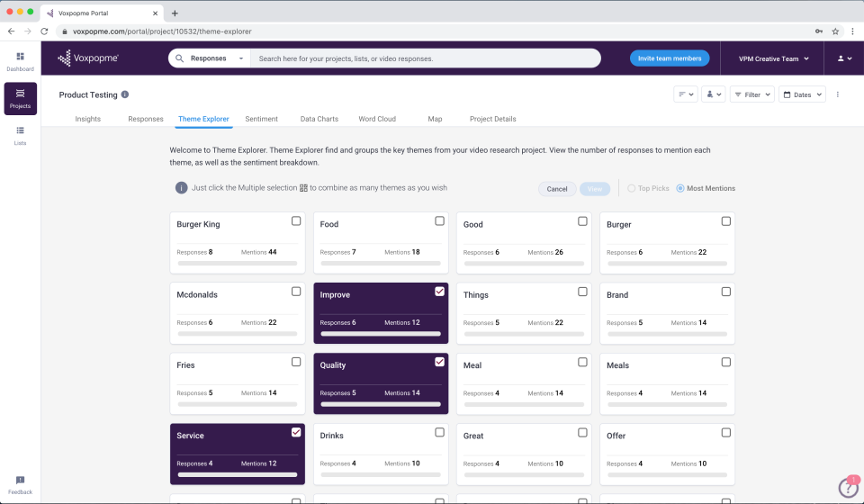Open the user account dropdown
Screen dimensions: 864x504
[x=844, y=58]
